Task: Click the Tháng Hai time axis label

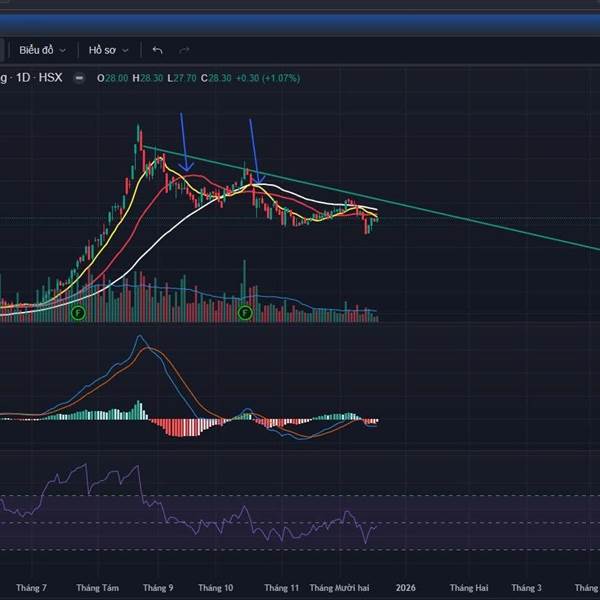Action: [x=468, y=588]
